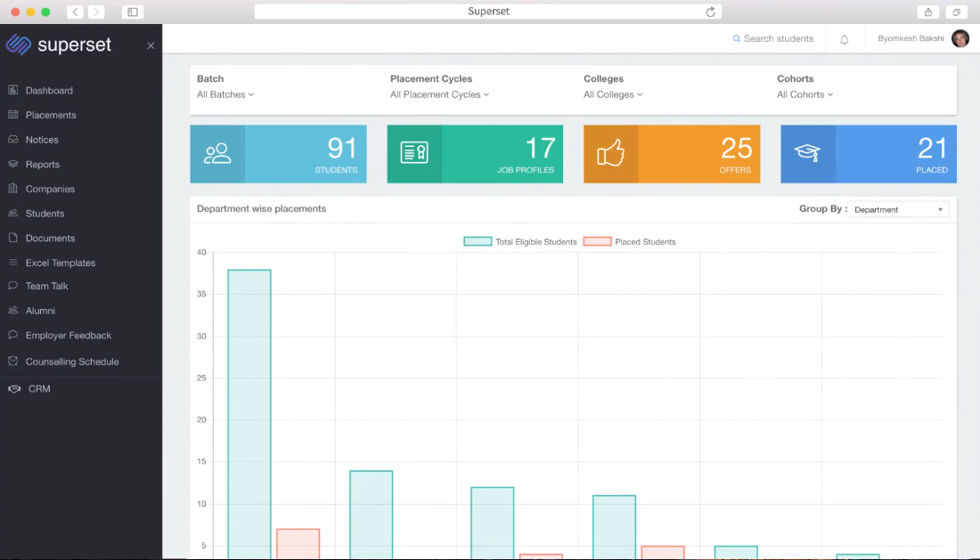Image resolution: width=980 pixels, height=560 pixels.
Task: Click the 25 Offers stat card
Action: click(x=672, y=154)
